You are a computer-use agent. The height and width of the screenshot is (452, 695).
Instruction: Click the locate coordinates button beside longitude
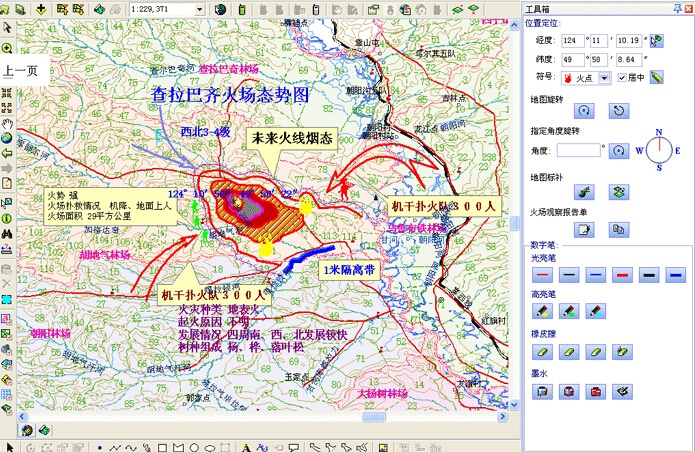[656, 41]
